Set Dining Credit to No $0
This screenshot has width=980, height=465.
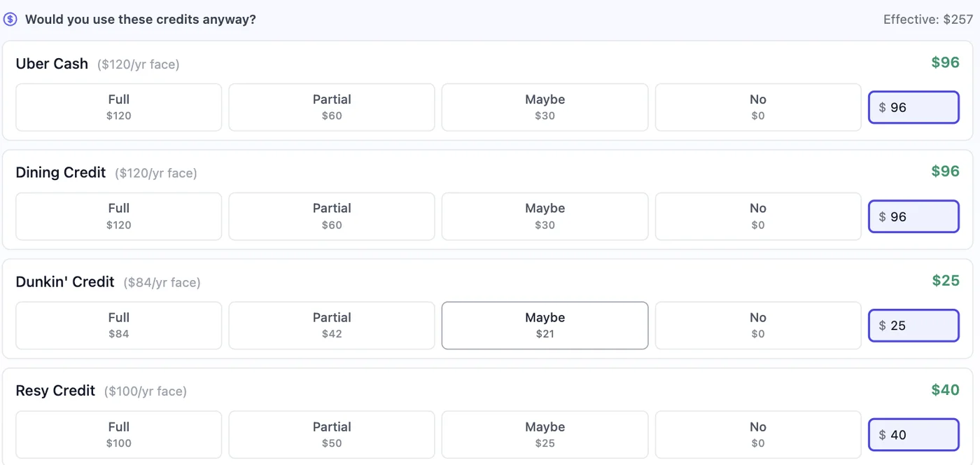758,216
